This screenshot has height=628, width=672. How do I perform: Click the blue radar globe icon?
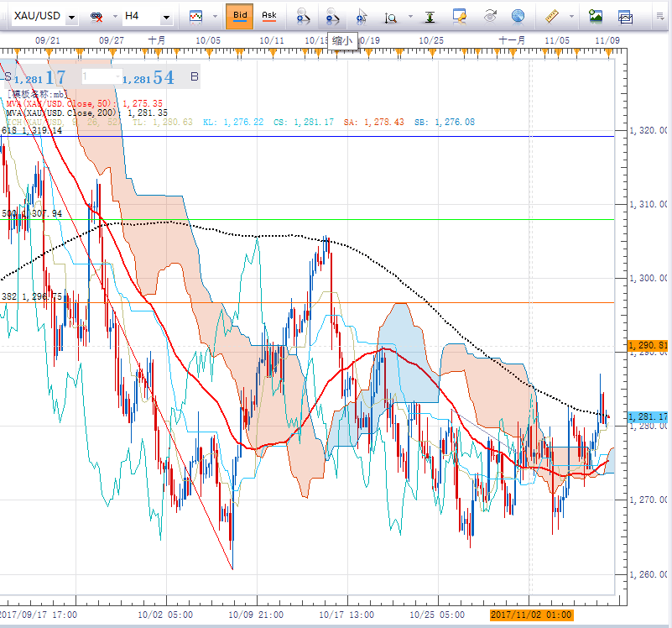[x=518, y=16]
